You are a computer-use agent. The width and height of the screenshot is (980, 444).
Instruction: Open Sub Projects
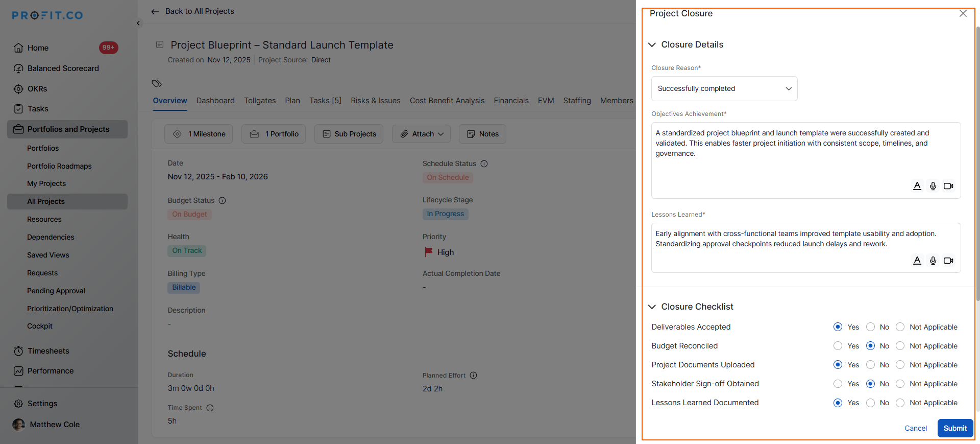click(x=349, y=134)
